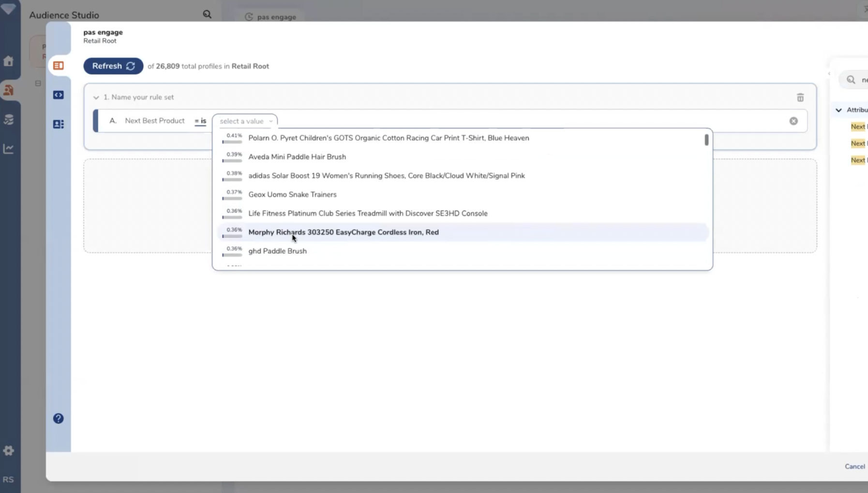Choose Morphy Richards EasyCharge Cordless Iron
The image size is (868, 493).
coord(463,232)
